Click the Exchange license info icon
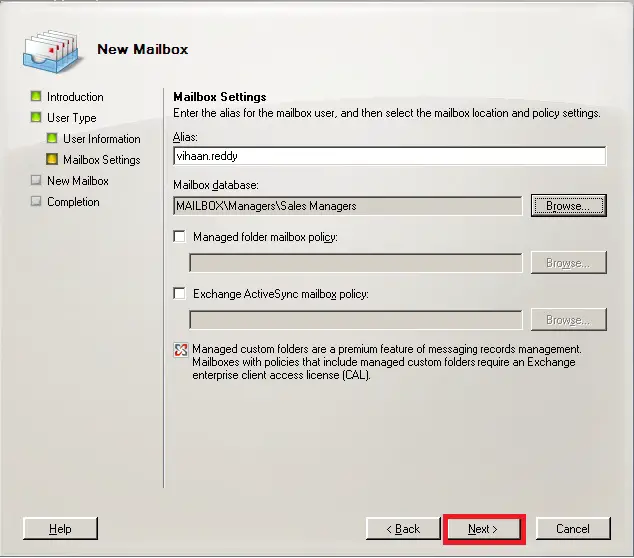Screen dimensions: 634x558 181,350
